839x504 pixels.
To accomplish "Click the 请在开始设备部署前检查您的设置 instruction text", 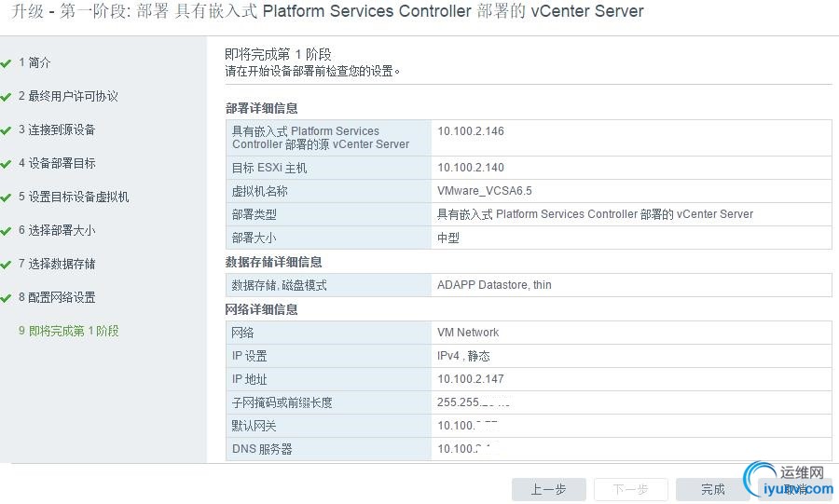I will click(x=312, y=71).
